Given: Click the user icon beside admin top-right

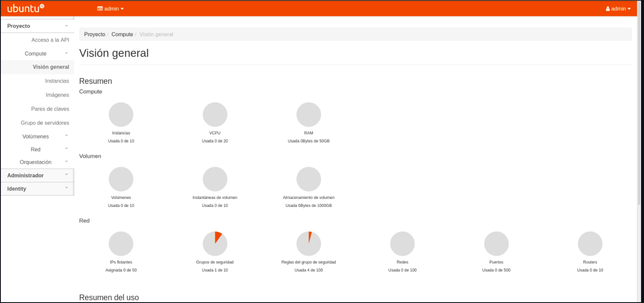Looking at the screenshot, I should click(x=607, y=8).
